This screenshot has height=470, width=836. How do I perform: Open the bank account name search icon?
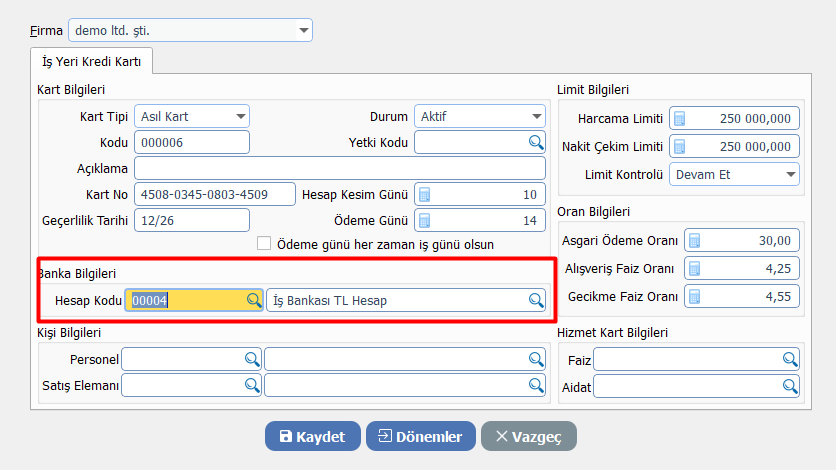coord(536,300)
